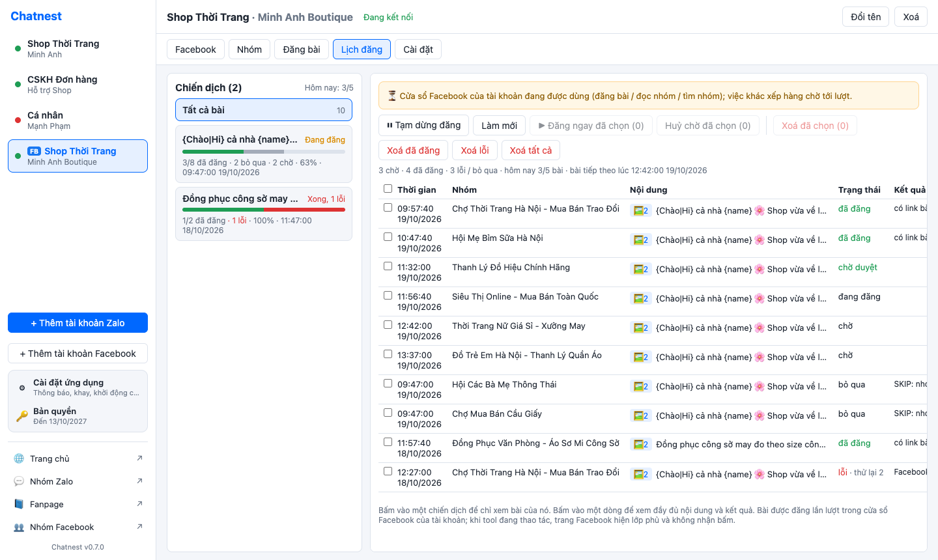Image resolution: width=938 pixels, height=560 pixels.
Task: Switch to the Facebook tab
Action: coord(195,49)
